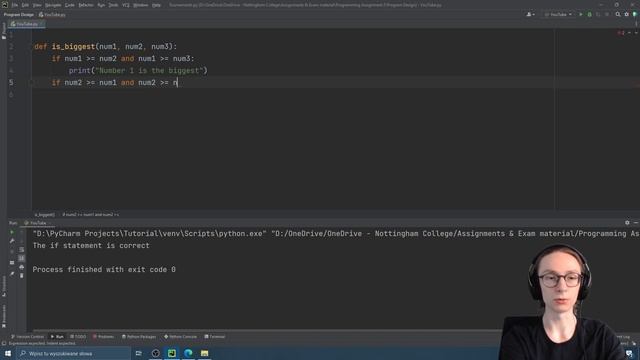Click the print icon in Run panel

(x=22, y=267)
